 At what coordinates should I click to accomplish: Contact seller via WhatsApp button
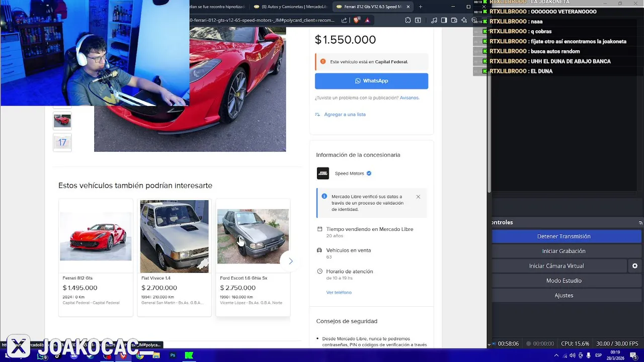(x=371, y=80)
